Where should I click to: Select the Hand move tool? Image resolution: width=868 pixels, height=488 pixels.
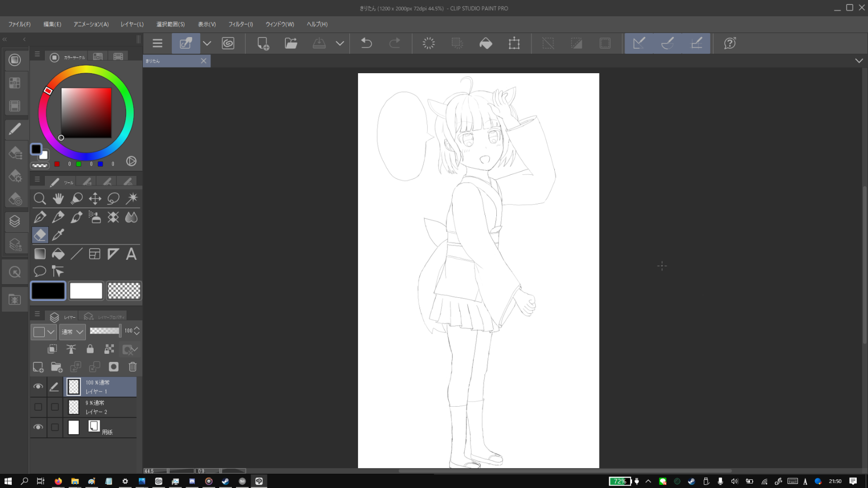[58, 199]
